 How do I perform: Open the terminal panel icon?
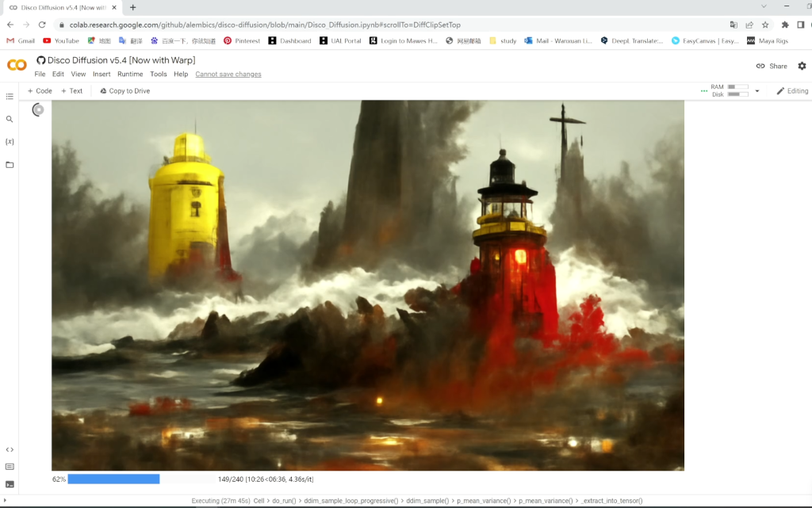point(10,484)
